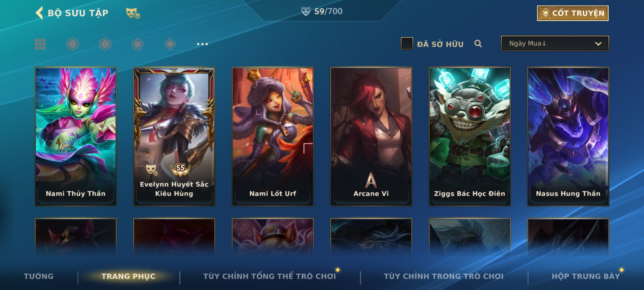Filter by the pentagon rarity icon
The image size is (644, 290).
click(137, 44)
